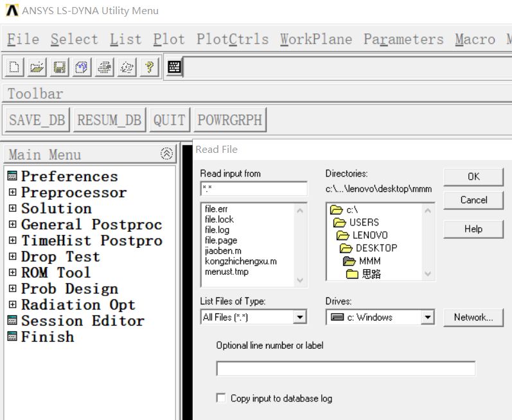Click Help in Read File dialog
This screenshot has height=420, width=512.
(x=473, y=229)
